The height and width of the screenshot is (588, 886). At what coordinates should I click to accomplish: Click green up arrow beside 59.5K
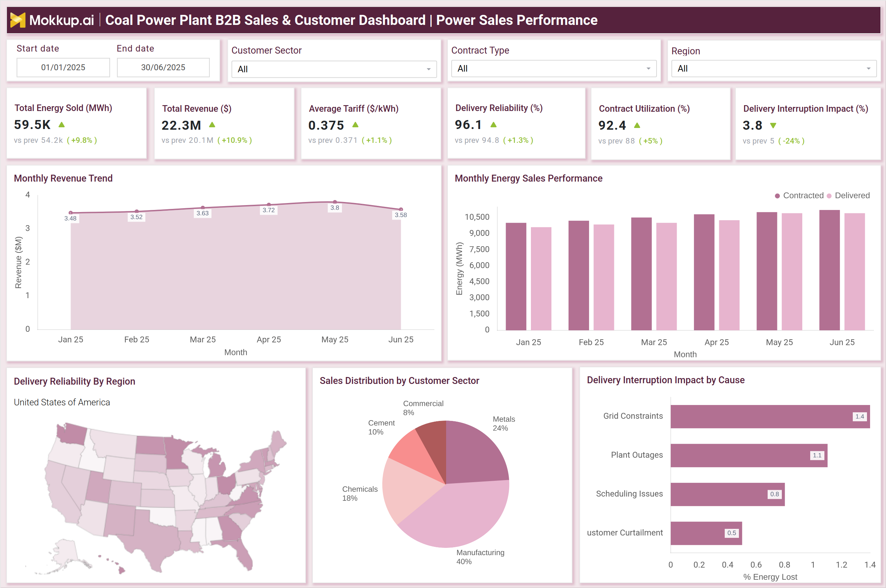(x=62, y=125)
